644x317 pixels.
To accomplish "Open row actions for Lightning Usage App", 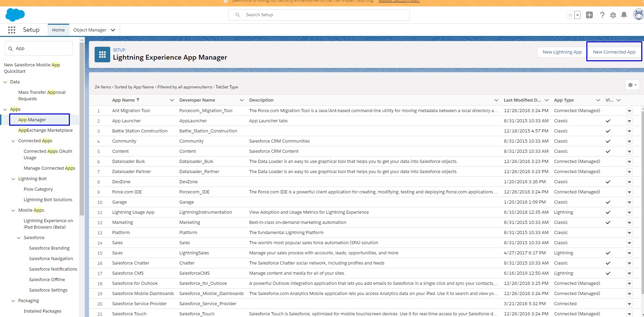I will point(629,212).
